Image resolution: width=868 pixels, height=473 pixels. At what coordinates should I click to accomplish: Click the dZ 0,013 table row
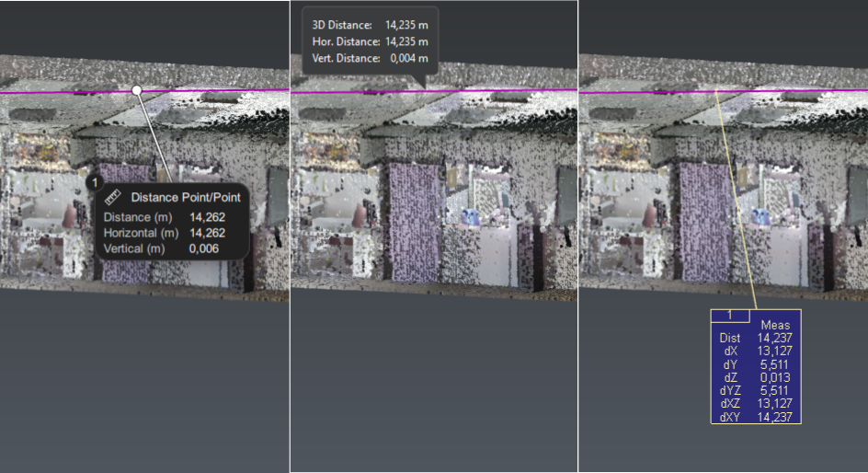tap(755, 377)
